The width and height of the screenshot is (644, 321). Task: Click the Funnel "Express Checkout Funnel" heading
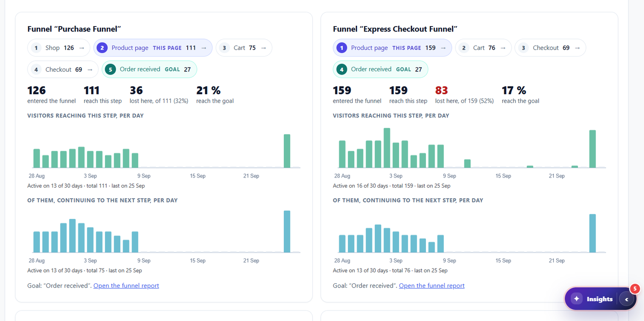coord(395,29)
